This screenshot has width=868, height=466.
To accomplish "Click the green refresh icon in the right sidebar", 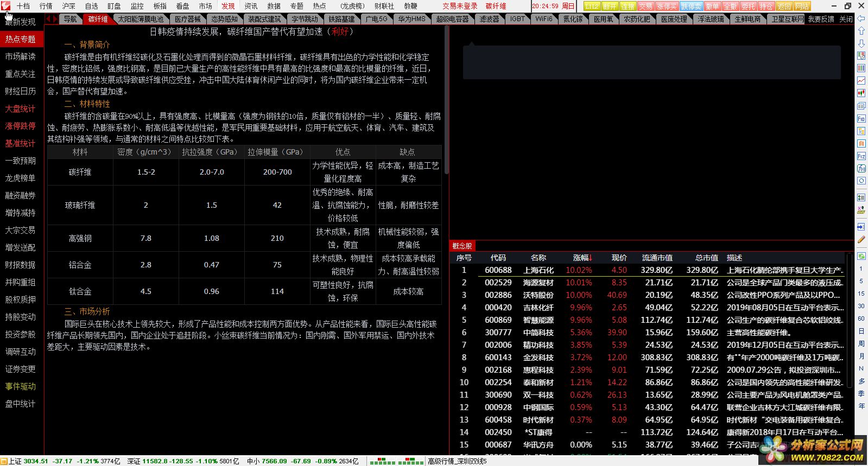I will coord(861,256).
